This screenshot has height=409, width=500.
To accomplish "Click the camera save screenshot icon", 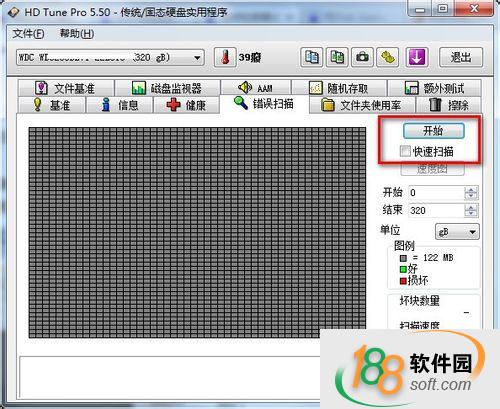I will pyautogui.click(x=362, y=57).
